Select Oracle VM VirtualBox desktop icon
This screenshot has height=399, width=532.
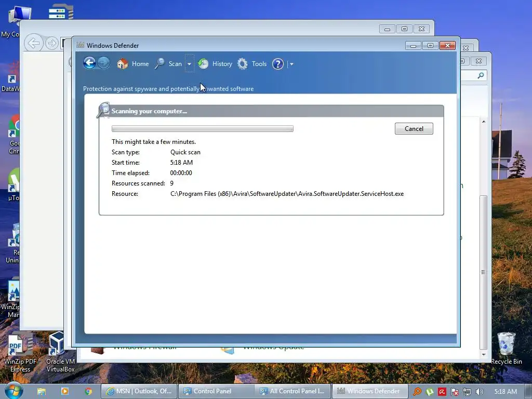click(60, 352)
